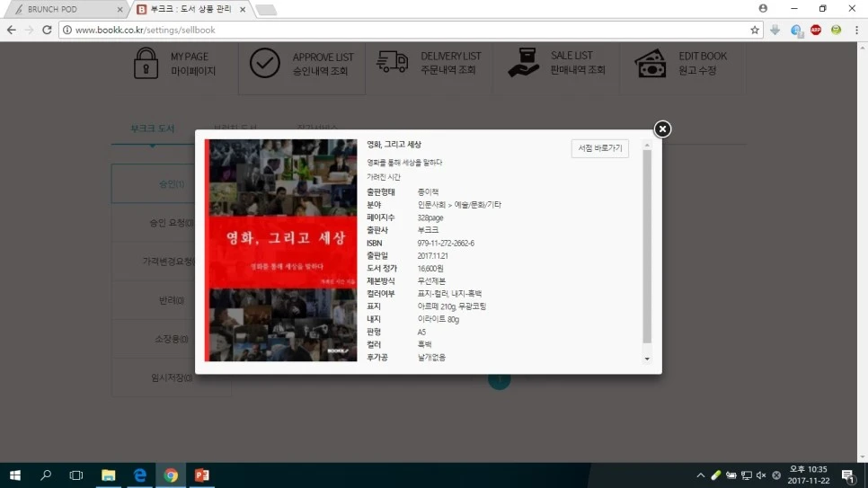Click the publication date 2017.11.21
The height and width of the screenshot is (488, 868).
click(x=432, y=256)
